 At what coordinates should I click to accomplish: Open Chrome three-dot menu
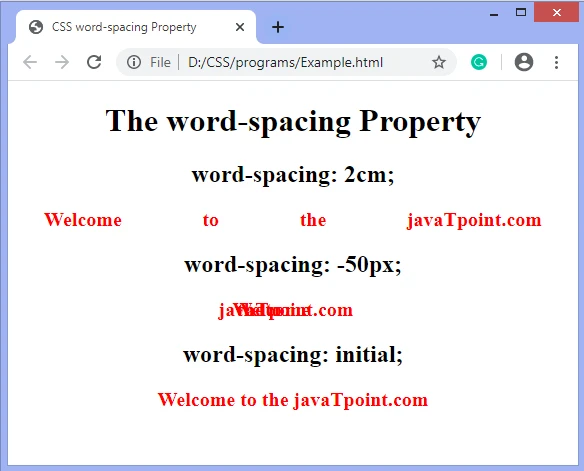pos(556,62)
